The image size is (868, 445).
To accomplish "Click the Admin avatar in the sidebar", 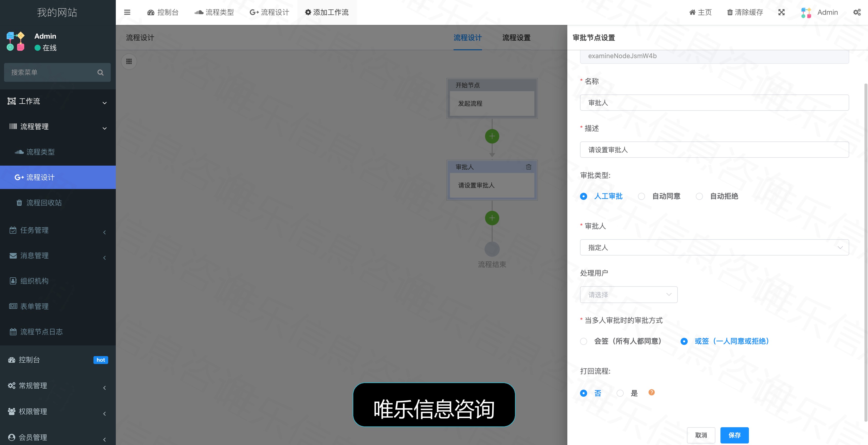I will coord(15,41).
